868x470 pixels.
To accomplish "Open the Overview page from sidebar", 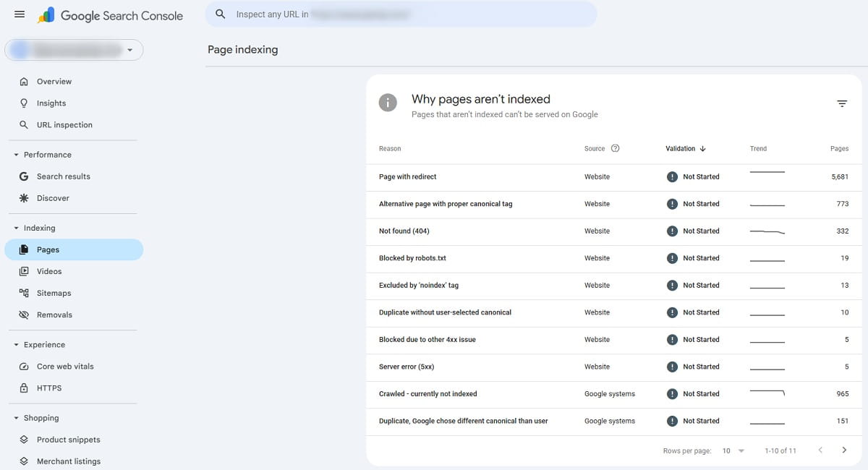I will tap(24, 81).
